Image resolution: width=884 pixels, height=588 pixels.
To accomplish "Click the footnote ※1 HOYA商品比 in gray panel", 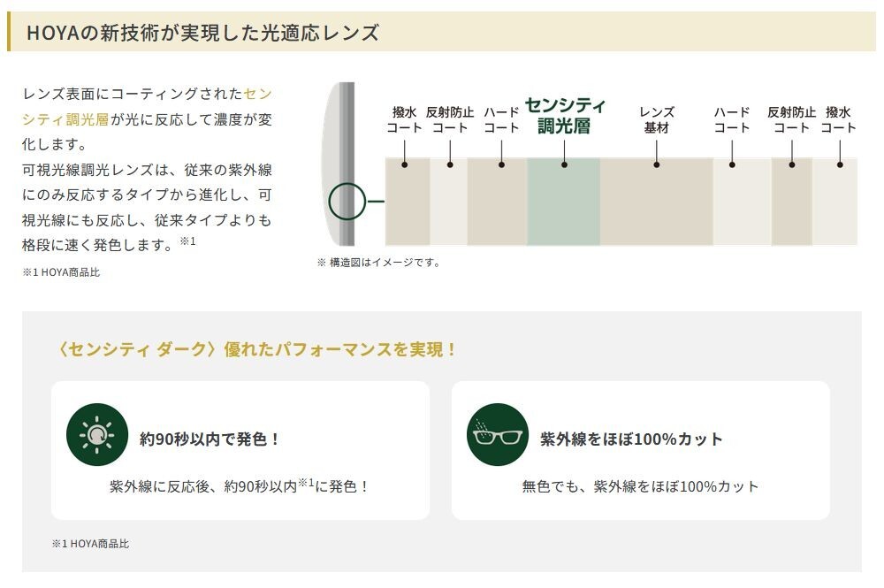I will (90, 544).
